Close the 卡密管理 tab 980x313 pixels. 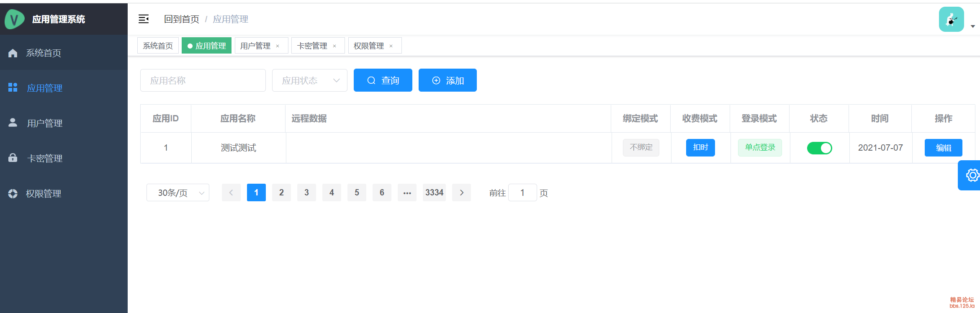pos(334,46)
